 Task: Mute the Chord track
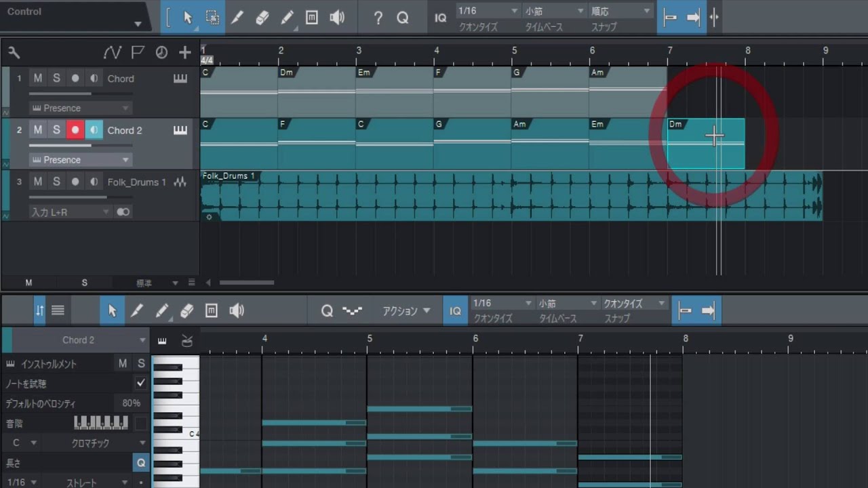pos(38,78)
